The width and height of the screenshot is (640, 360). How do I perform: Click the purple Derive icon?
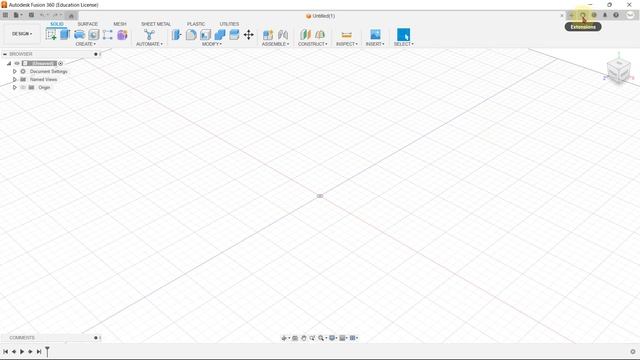122,35
